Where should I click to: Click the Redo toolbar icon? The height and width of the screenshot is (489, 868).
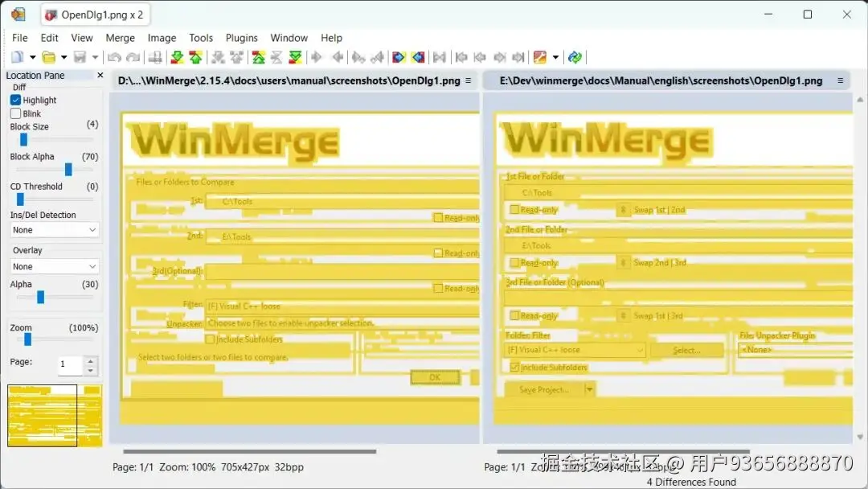click(x=133, y=57)
